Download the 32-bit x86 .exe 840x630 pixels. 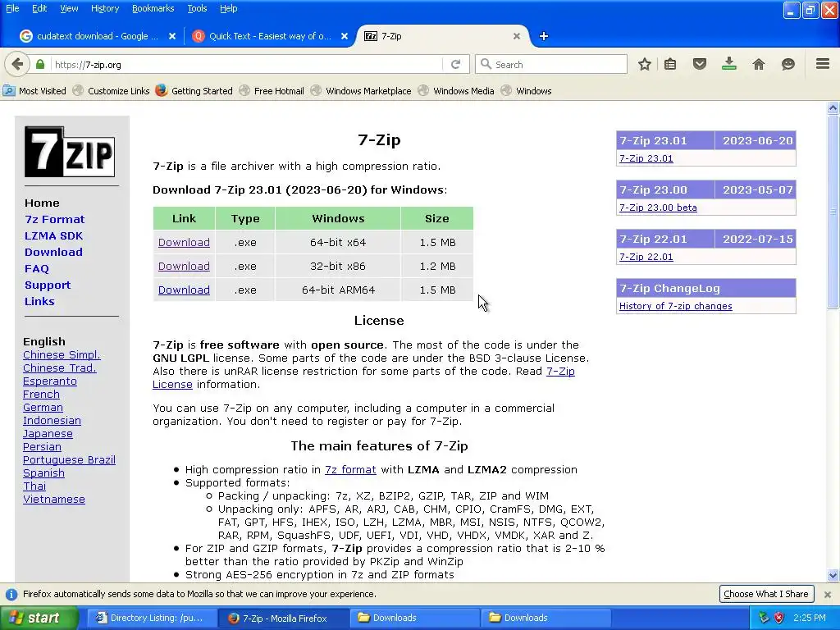(184, 267)
